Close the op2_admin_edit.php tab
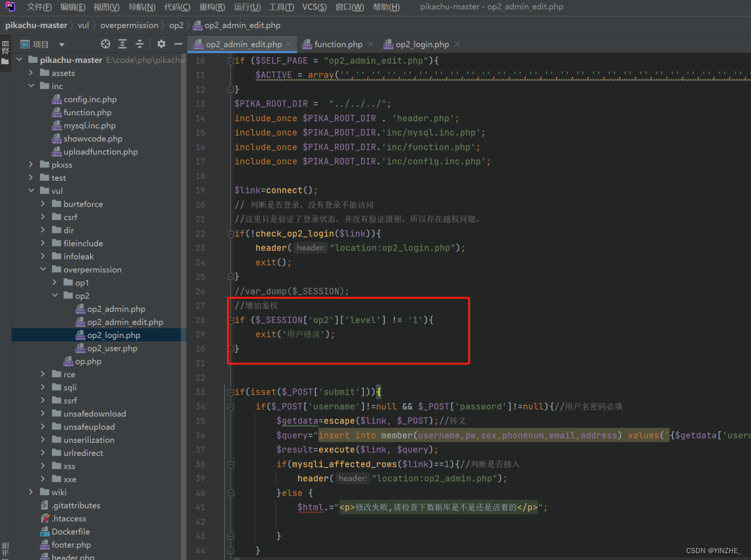Image resolution: width=751 pixels, height=560 pixels. (x=289, y=44)
